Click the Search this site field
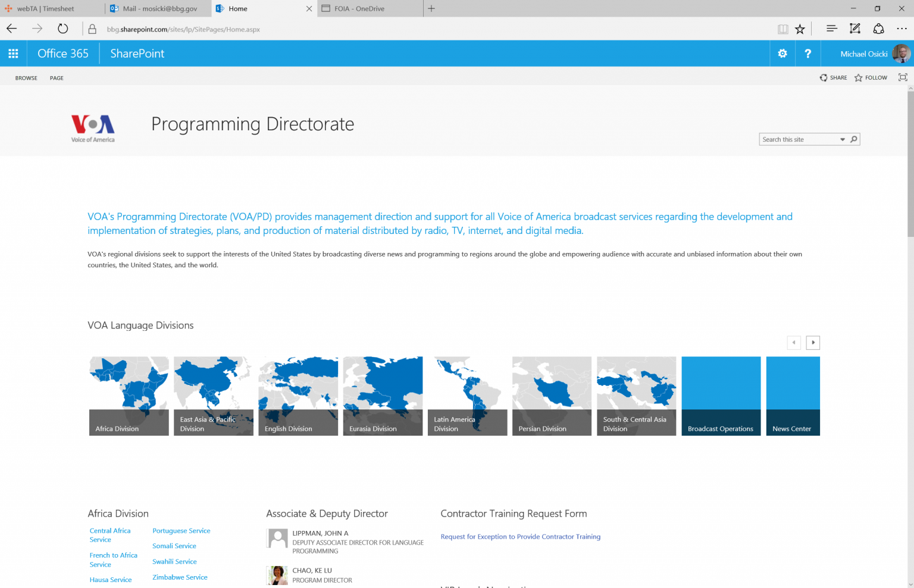 coord(799,139)
